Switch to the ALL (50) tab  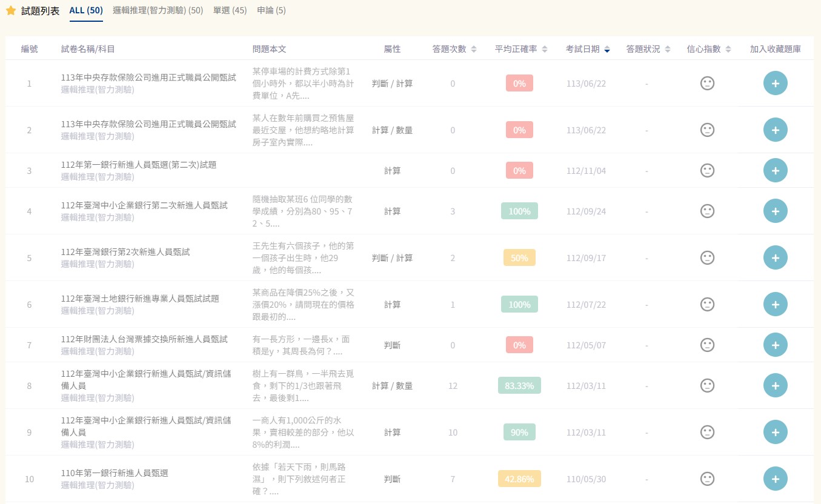click(86, 11)
